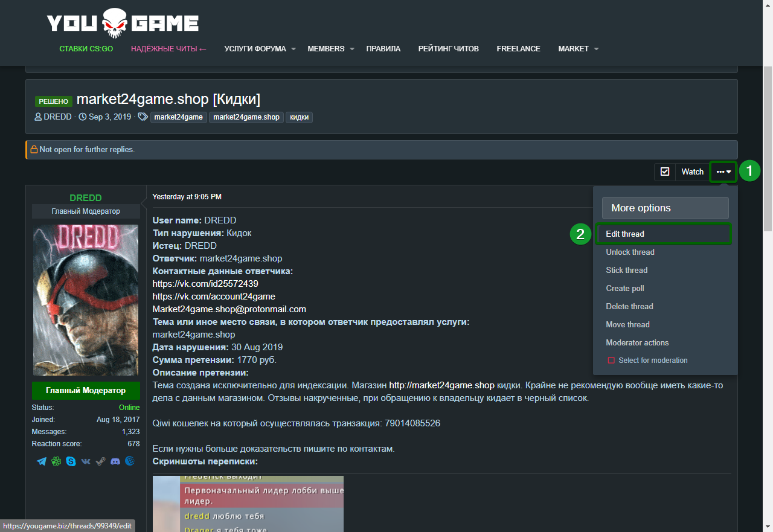Viewport: 773px width, 532px height.
Task: Open DREDD's Steam profile icon
Action: [100, 461]
